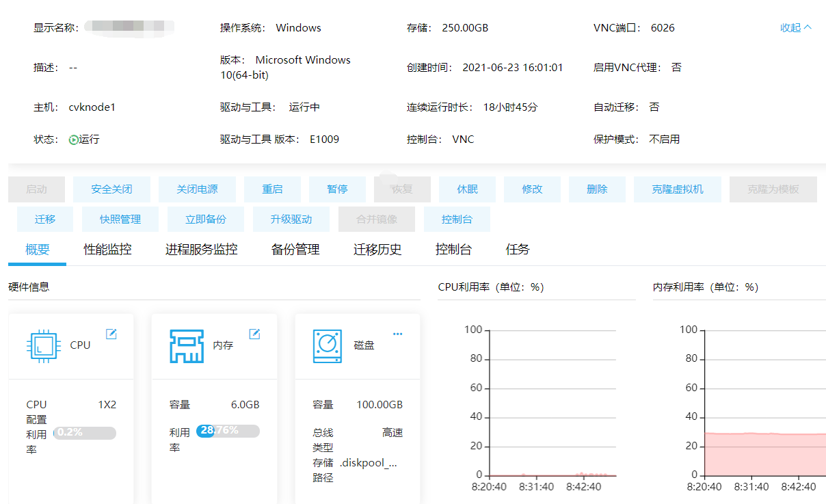Click the 修改 button

532,189
